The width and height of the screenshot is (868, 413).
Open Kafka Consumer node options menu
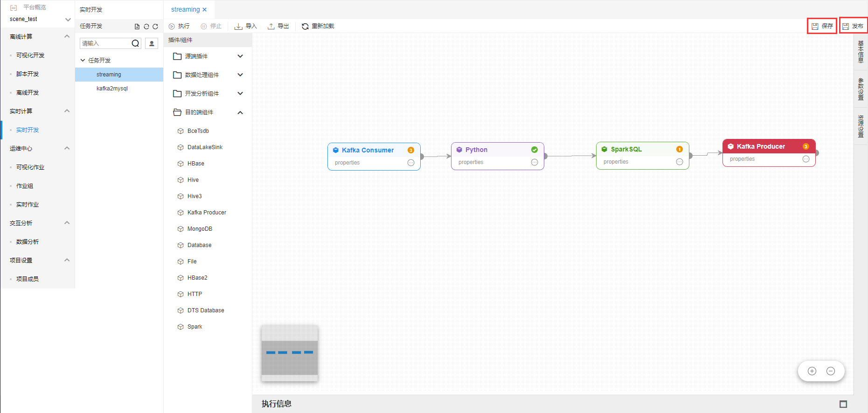coord(411,163)
